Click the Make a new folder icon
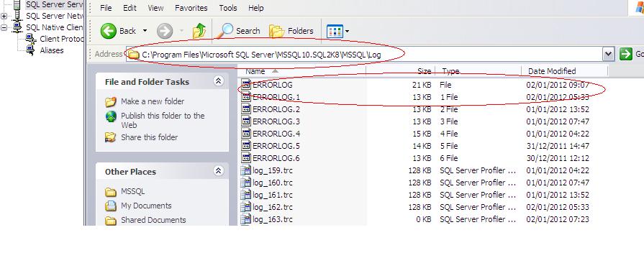The width and height of the screenshot is (644, 276). (x=111, y=101)
